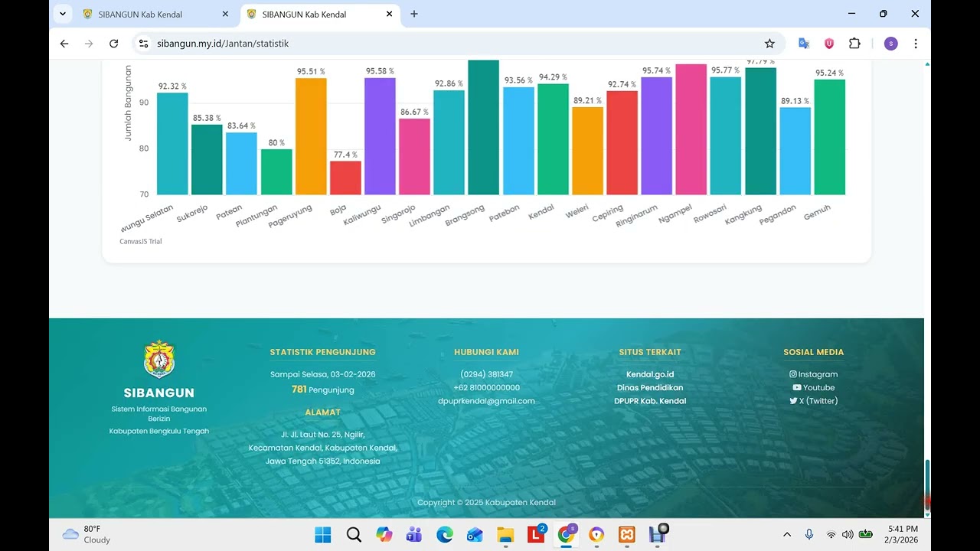The height and width of the screenshot is (551, 980).
Task: Open File Explorer from taskbar
Action: click(x=505, y=534)
